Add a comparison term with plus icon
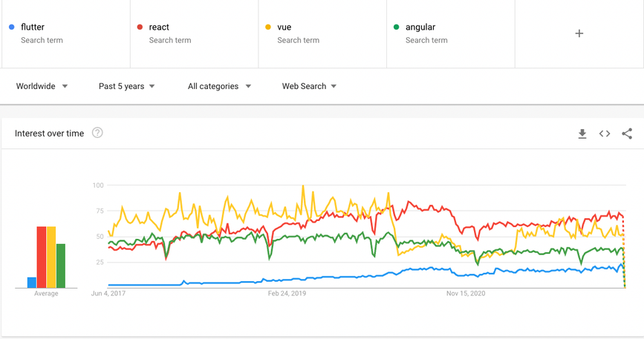Screen dimensions: 644x339 pyautogui.click(x=579, y=33)
